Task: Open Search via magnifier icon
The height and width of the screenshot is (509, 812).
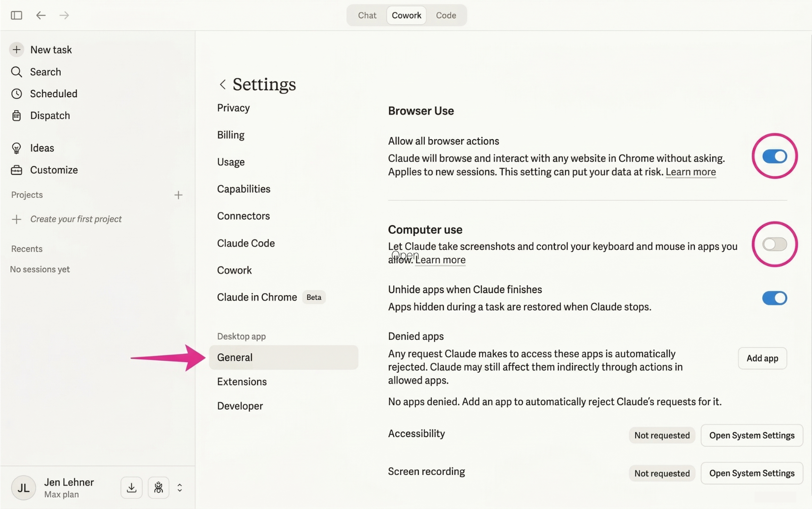Action: (16, 72)
